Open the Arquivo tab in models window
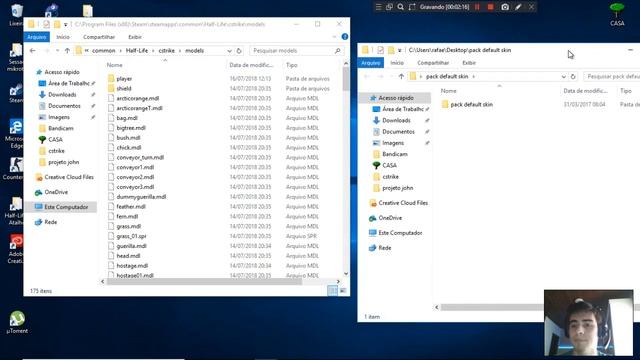This screenshot has height=360, width=640. tap(37, 37)
